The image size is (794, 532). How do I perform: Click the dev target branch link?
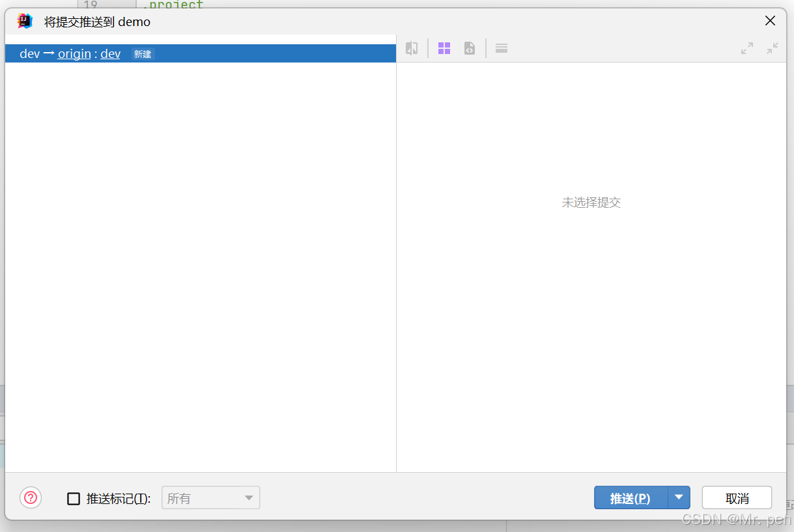click(110, 54)
